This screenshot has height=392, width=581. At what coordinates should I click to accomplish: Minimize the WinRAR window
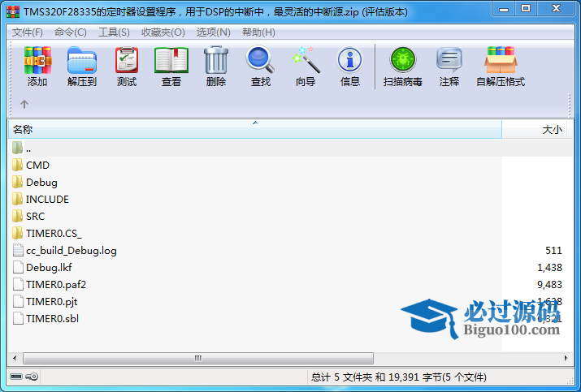(504, 9)
